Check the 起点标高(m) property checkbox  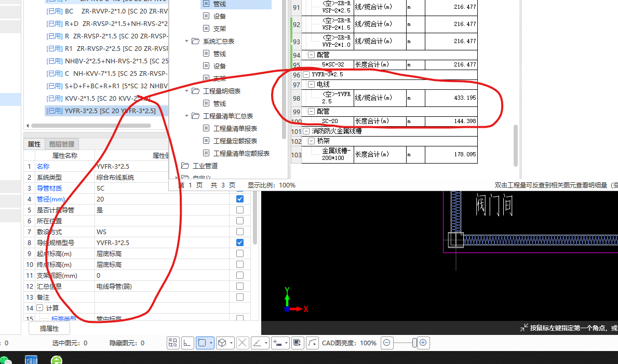(239, 253)
